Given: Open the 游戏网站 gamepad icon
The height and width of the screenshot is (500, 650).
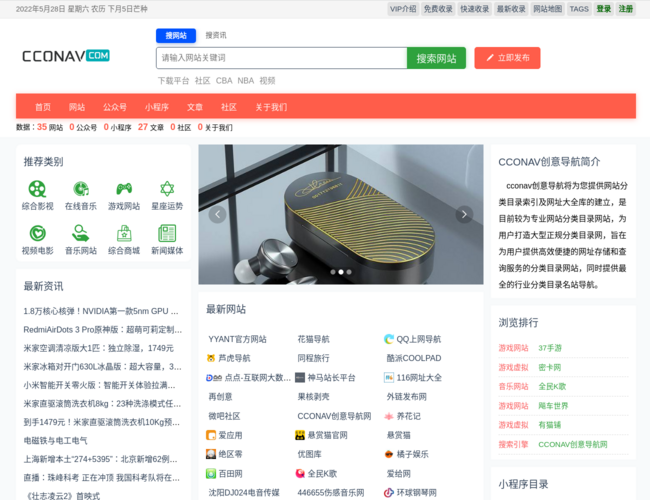Looking at the screenshot, I should (x=124, y=189).
